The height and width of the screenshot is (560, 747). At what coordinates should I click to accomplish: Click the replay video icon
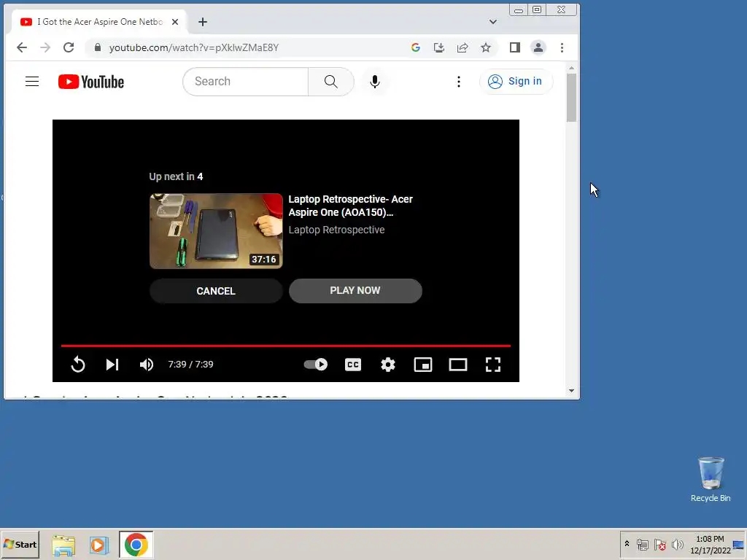coord(78,365)
